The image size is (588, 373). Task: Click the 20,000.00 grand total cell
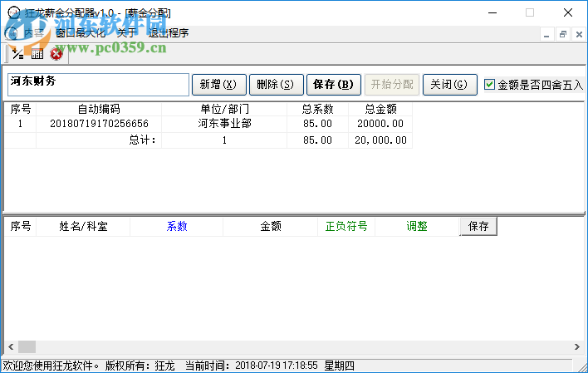click(380, 140)
